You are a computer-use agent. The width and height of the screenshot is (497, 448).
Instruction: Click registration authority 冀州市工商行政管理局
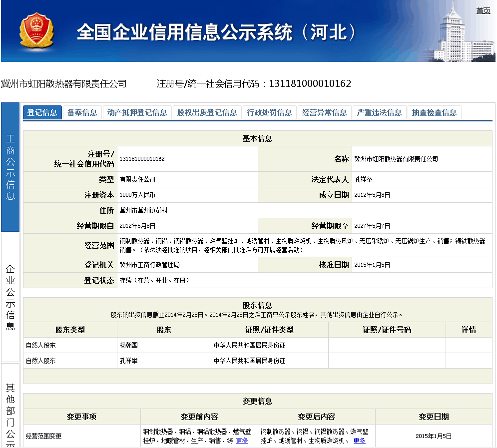pos(150,265)
